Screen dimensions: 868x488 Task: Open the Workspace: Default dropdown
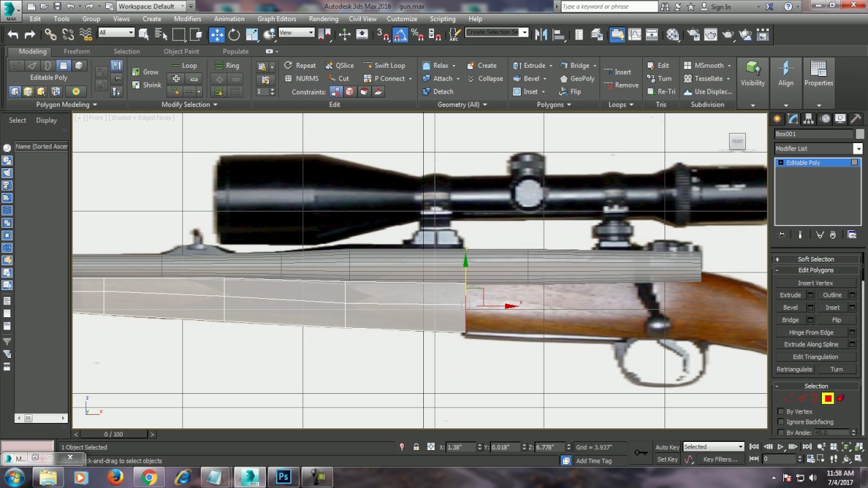coord(150,6)
